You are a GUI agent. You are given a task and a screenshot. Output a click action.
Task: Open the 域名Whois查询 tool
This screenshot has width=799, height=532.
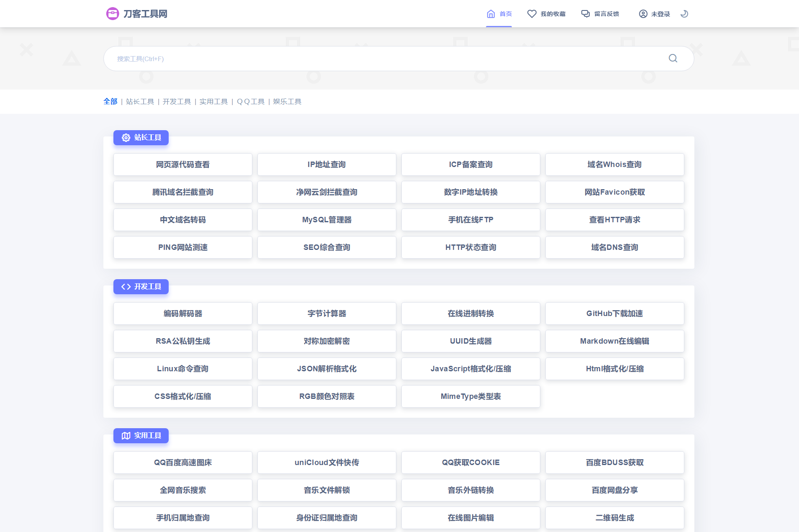615,164
